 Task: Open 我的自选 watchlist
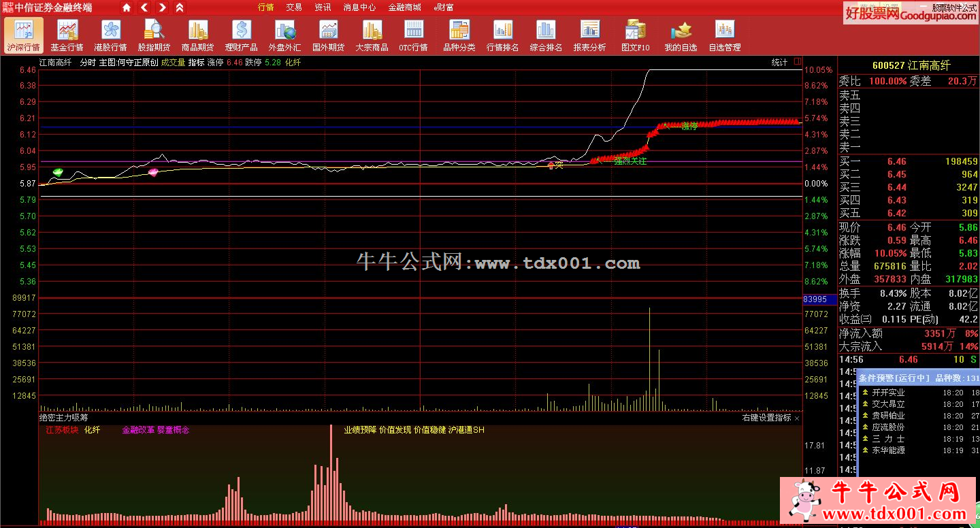(681, 35)
